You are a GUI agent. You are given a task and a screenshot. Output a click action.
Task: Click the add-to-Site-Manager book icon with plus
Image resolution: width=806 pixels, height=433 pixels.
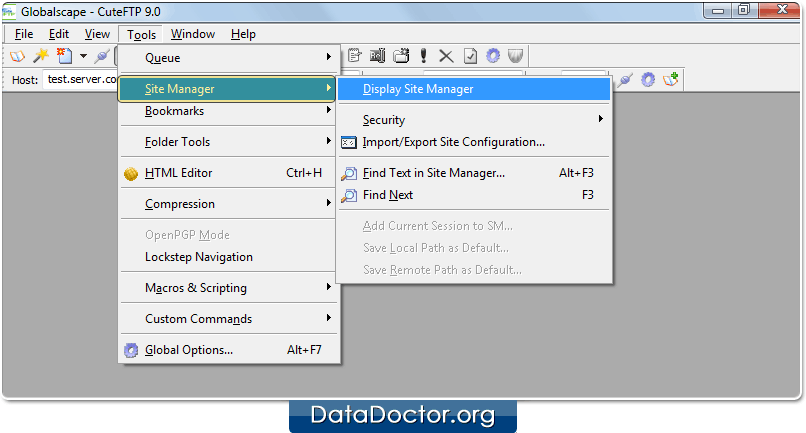pos(671,79)
